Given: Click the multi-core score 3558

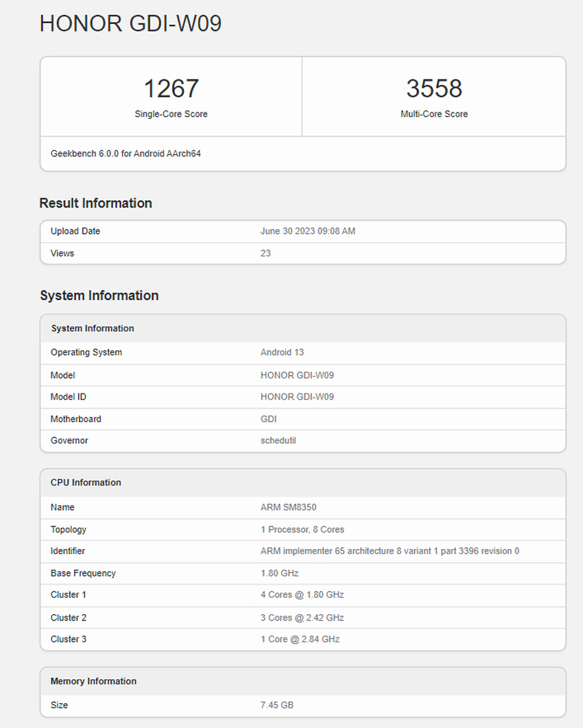Looking at the screenshot, I should (x=433, y=88).
